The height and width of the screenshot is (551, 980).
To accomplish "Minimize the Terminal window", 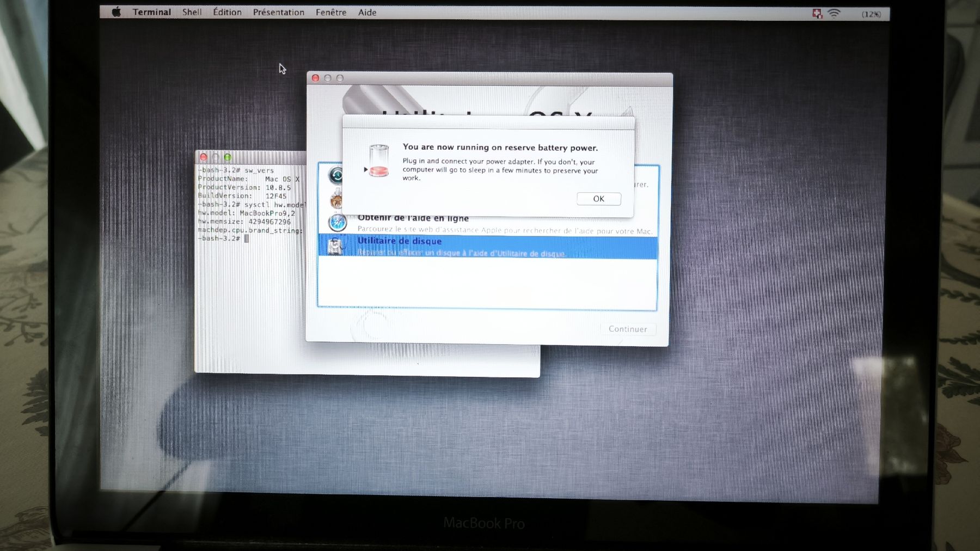I will [216, 157].
